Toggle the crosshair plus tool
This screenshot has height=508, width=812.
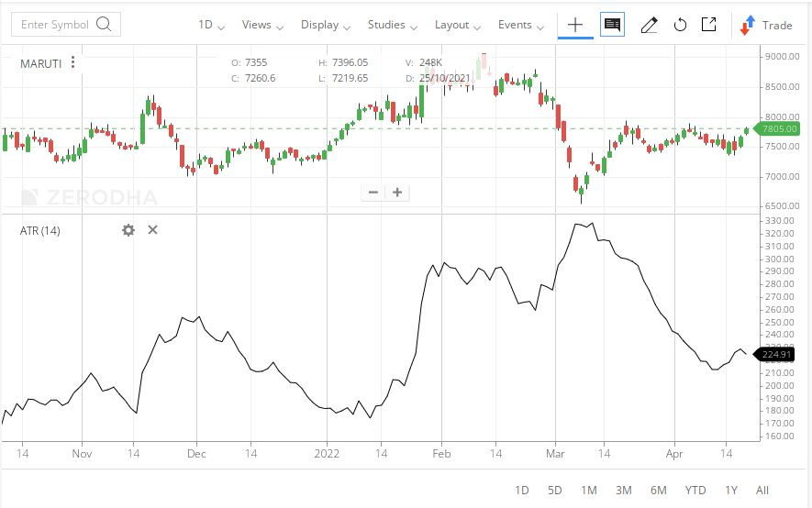[575, 25]
